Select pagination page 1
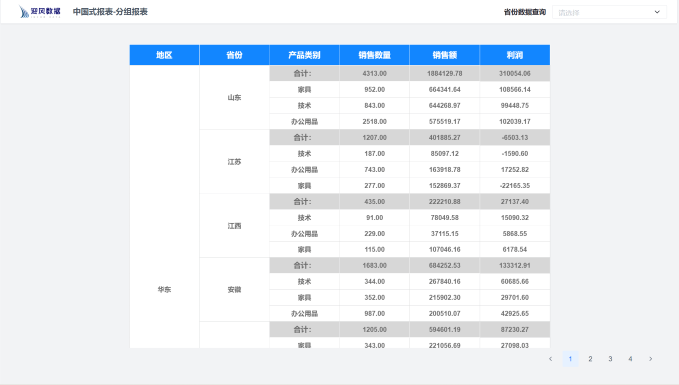The width and height of the screenshot is (679, 385). 570,359
